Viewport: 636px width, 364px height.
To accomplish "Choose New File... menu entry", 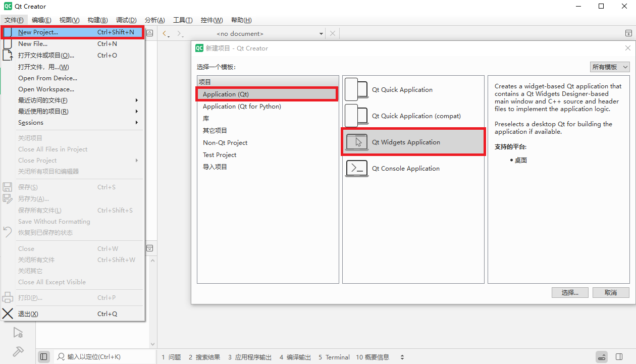I will [x=73, y=43].
